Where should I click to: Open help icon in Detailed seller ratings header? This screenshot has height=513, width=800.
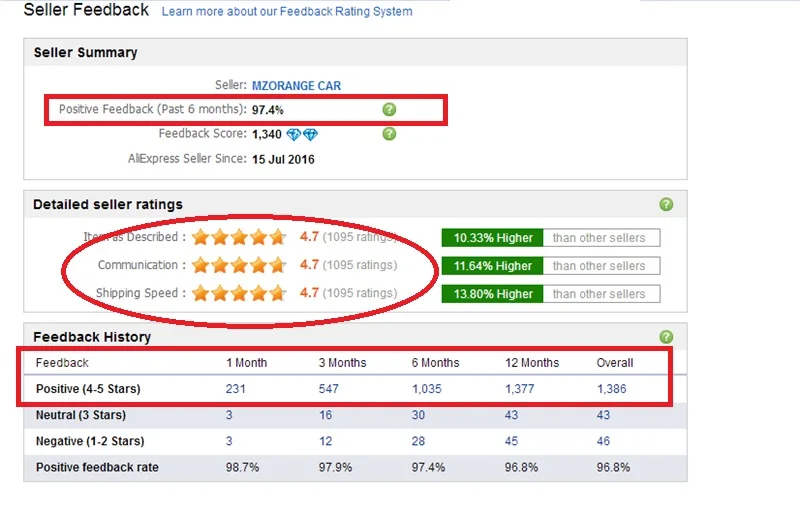(666, 204)
